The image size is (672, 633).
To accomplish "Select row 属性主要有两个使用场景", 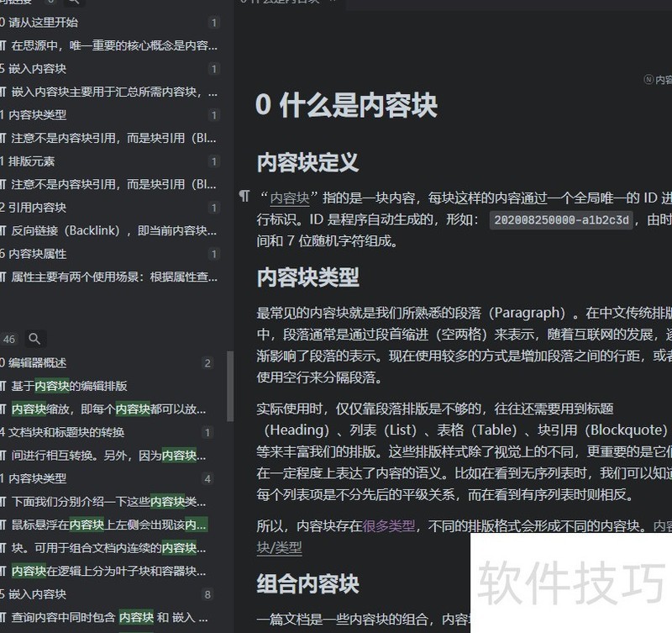I will point(110,277).
